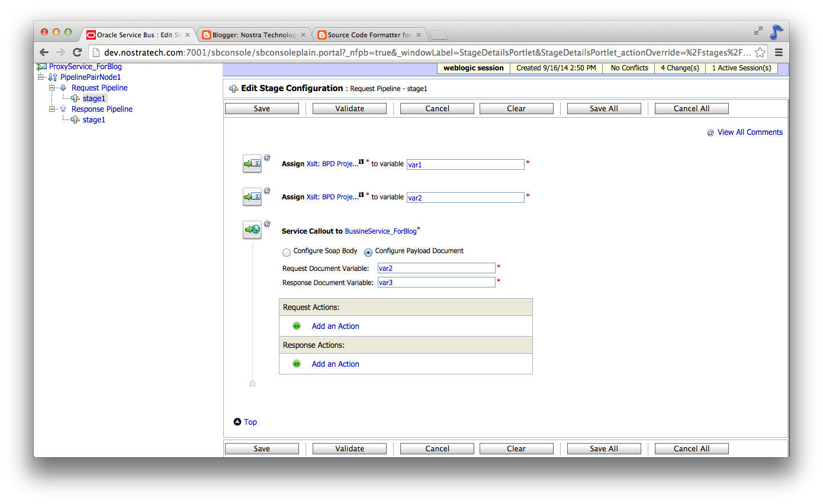Click the second Assign action icon
Viewport: 823px width, 504px height.
pos(252,196)
